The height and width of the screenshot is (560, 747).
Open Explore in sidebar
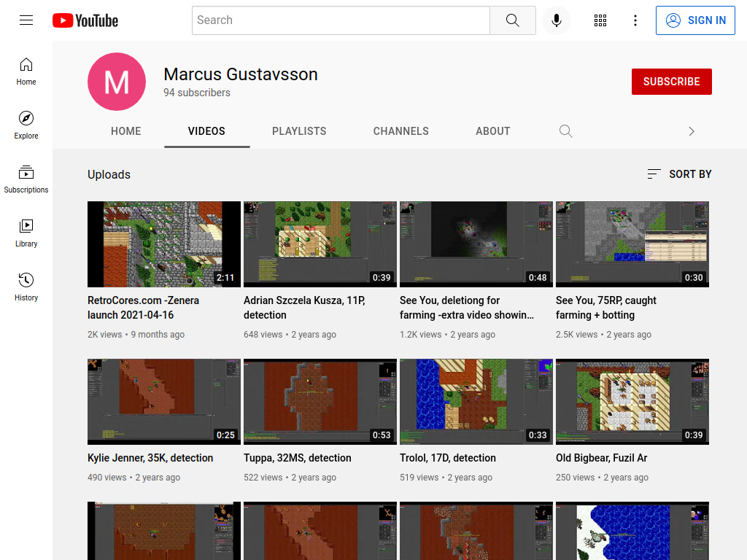tap(26, 125)
